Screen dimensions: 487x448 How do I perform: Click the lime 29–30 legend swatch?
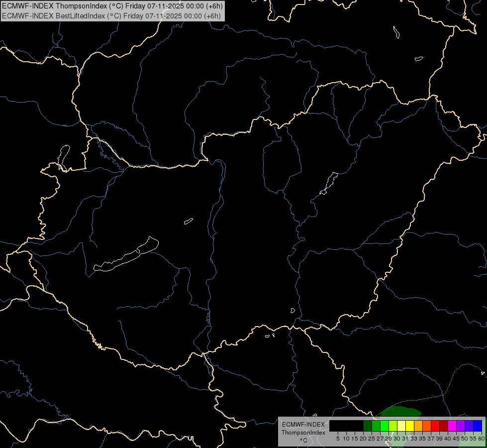click(x=393, y=426)
